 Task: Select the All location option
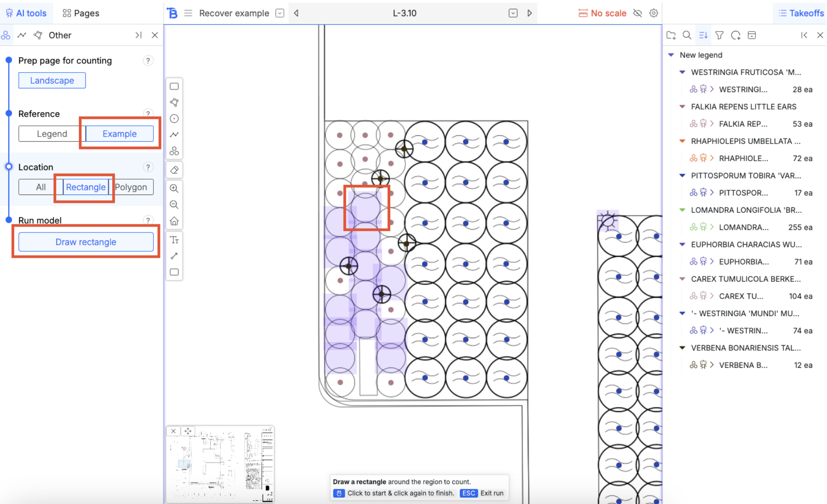click(x=40, y=187)
